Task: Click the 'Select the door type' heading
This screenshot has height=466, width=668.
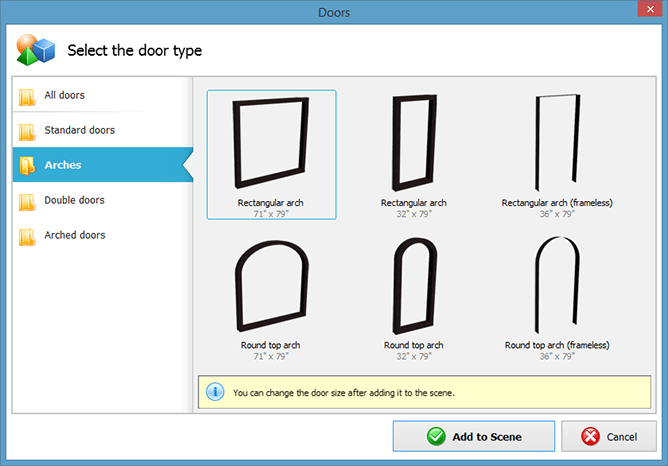Action: [135, 50]
